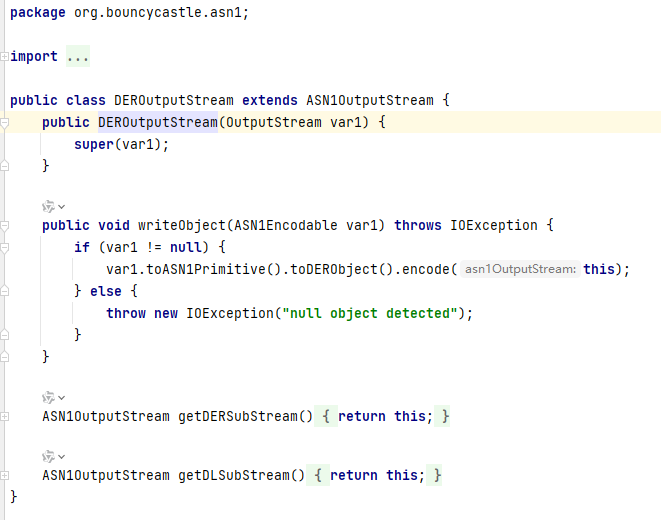Image resolution: width=661 pixels, height=520 pixels.
Task: Expand the collapsed import statements
Action: (4, 56)
